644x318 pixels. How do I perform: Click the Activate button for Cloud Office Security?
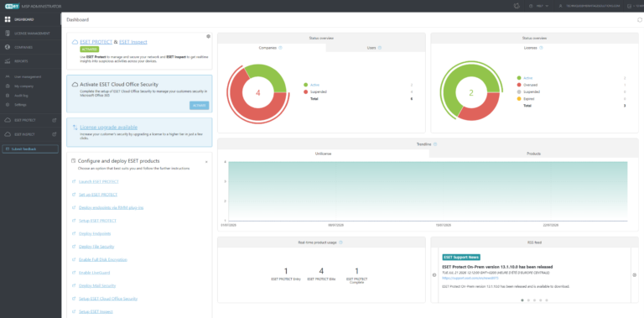click(x=200, y=106)
